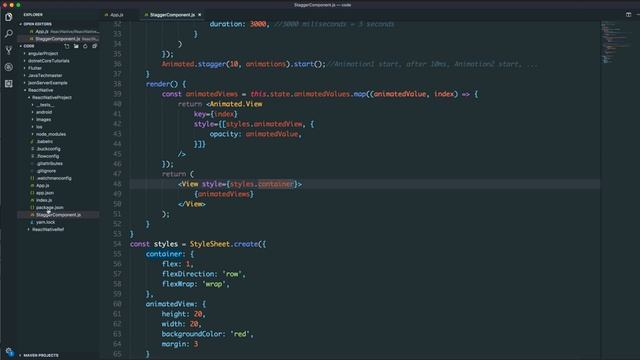Open the .buckconfig file
Image resolution: width=640 pixels, height=360 pixels.
pos(48,149)
